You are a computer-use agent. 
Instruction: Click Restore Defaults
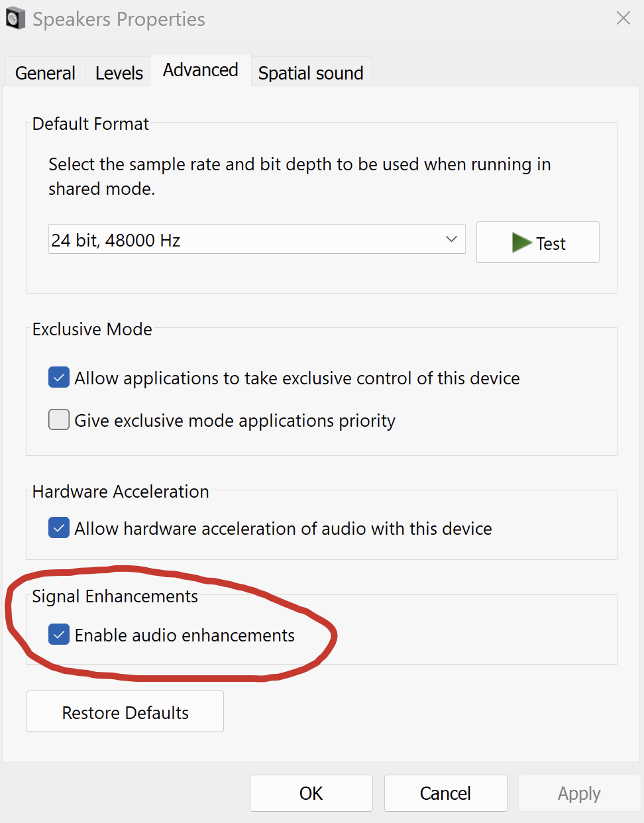(125, 711)
